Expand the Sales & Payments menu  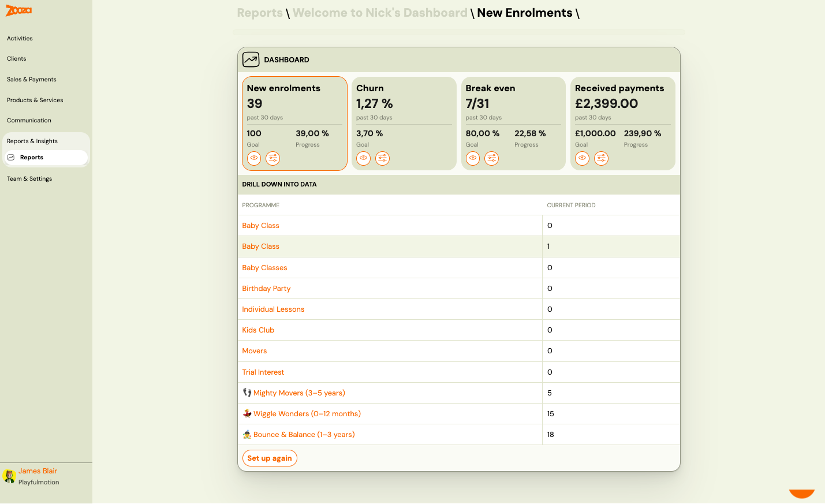pos(32,80)
